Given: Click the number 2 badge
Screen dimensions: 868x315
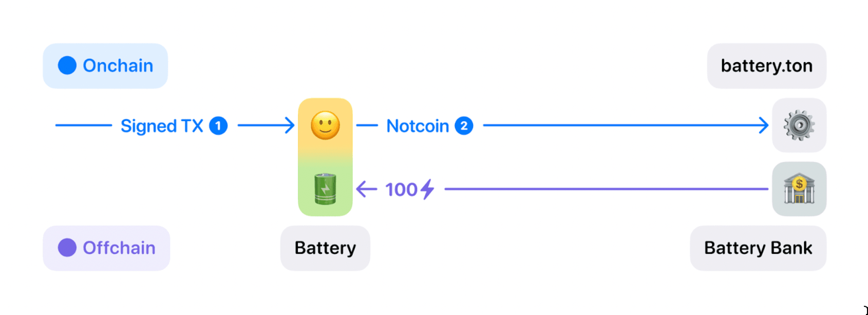Looking at the screenshot, I should tap(464, 126).
